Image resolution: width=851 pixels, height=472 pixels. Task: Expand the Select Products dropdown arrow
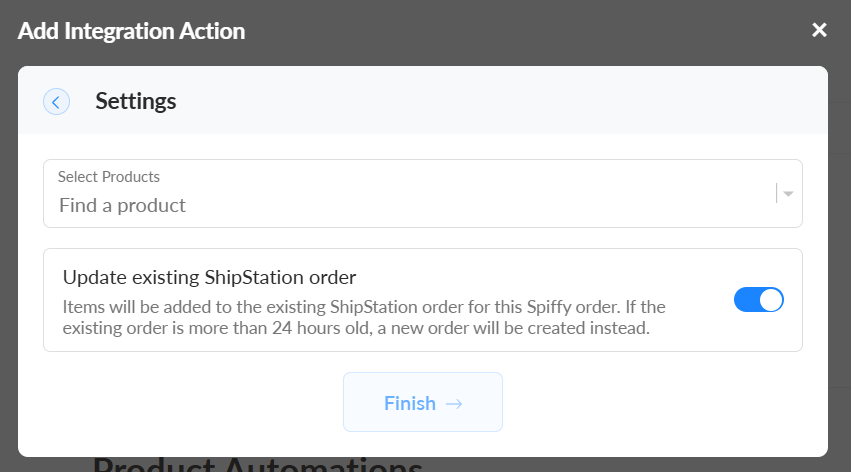coord(789,194)
